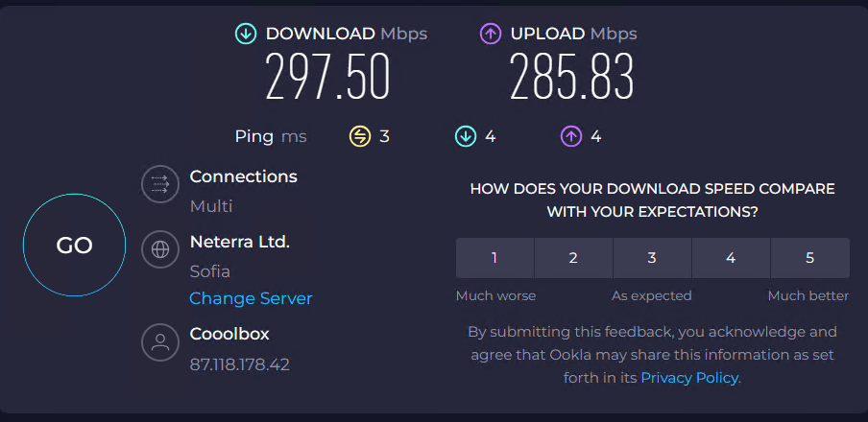Rate download speed as 4
This screenshot has width=868, height=422.
click(731, 258)
